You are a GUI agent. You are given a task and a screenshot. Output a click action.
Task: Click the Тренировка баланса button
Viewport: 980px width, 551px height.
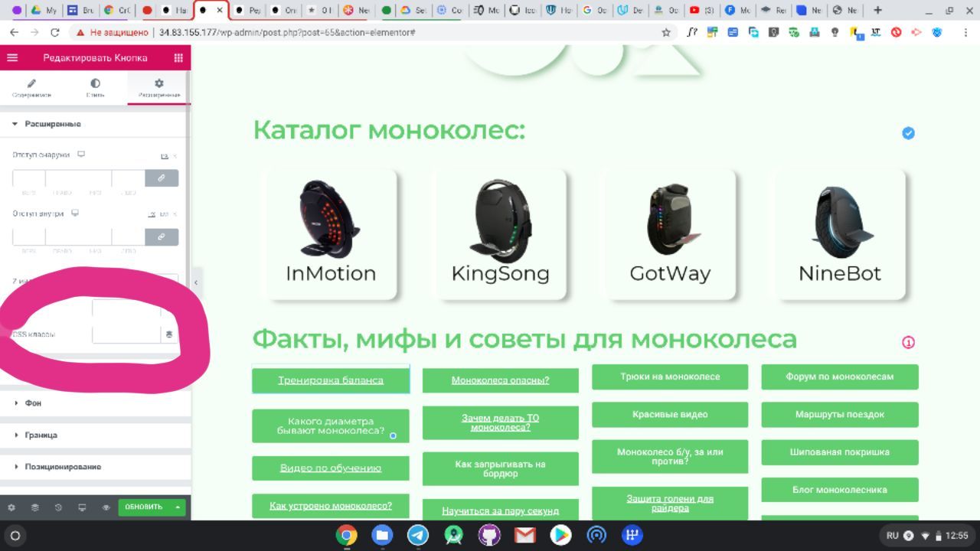pyautogui.click(x=331, y=380)
